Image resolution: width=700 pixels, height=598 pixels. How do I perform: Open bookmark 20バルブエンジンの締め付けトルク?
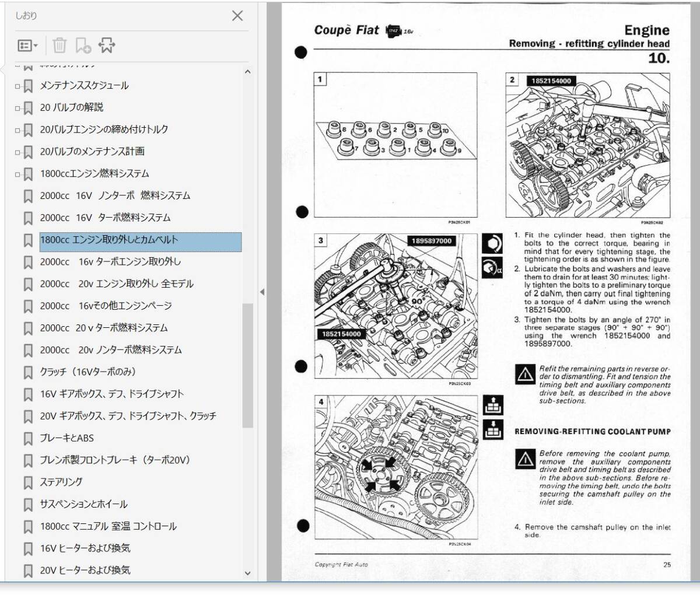(104, 130)
